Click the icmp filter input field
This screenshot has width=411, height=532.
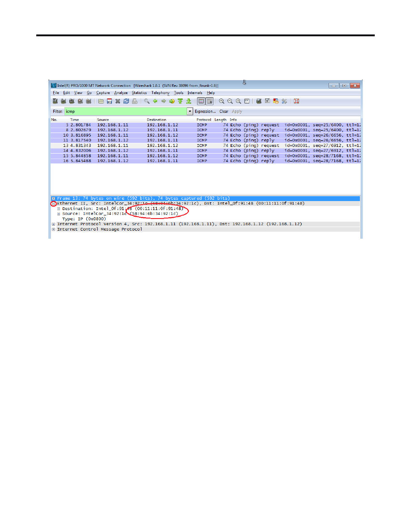[125, 112]
